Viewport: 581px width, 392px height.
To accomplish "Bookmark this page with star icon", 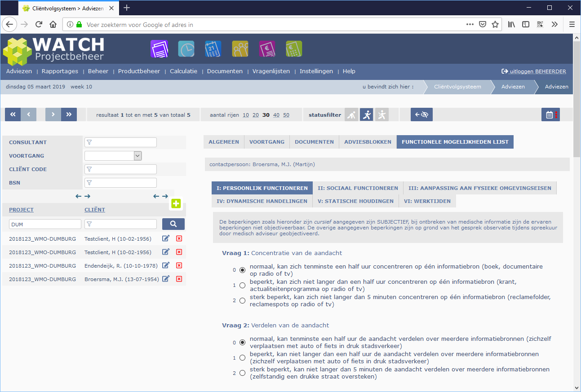I will 495,24.
